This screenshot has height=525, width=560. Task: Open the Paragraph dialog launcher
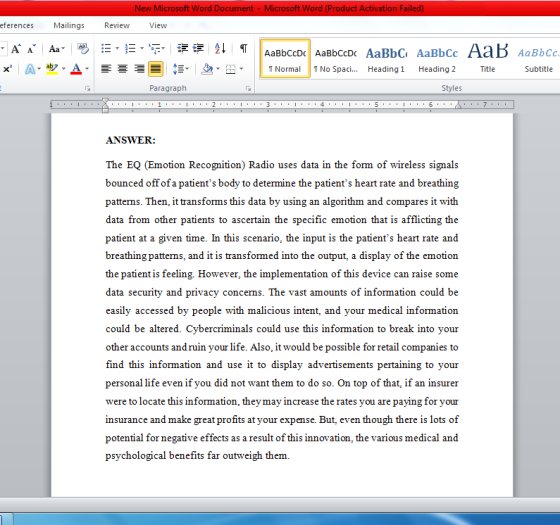(248, 89)
